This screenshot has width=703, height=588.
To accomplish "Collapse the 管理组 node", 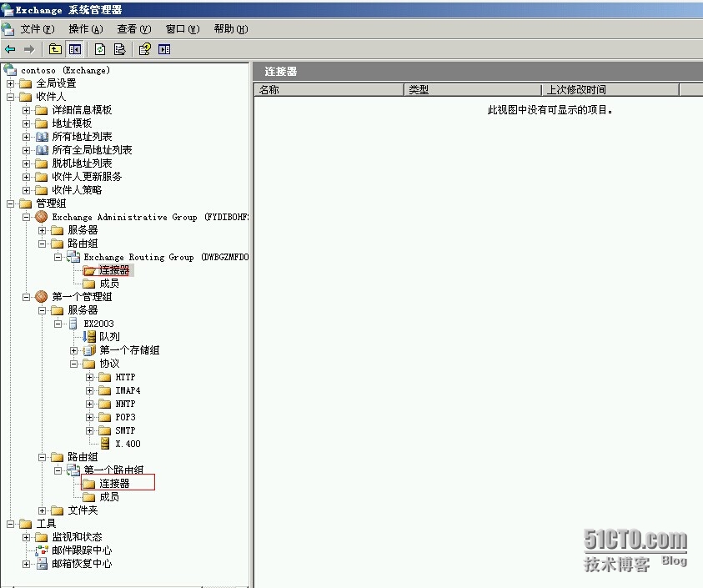I will 10,204.
